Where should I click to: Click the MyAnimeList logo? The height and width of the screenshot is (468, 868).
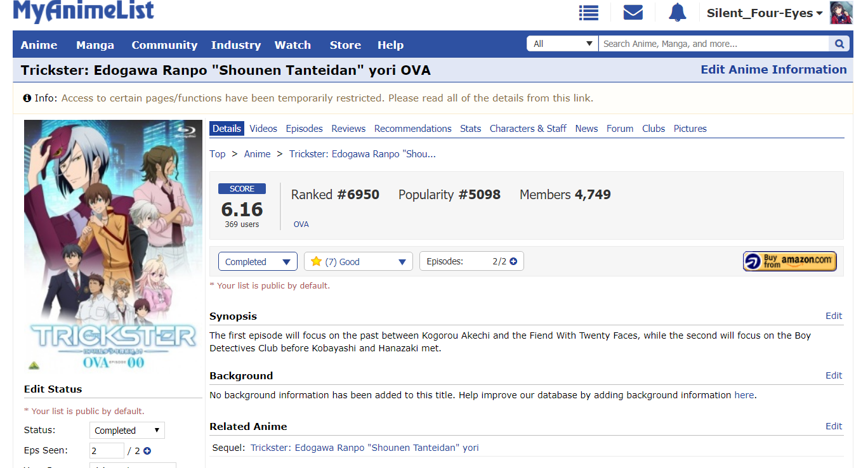[x=83, y=11]
